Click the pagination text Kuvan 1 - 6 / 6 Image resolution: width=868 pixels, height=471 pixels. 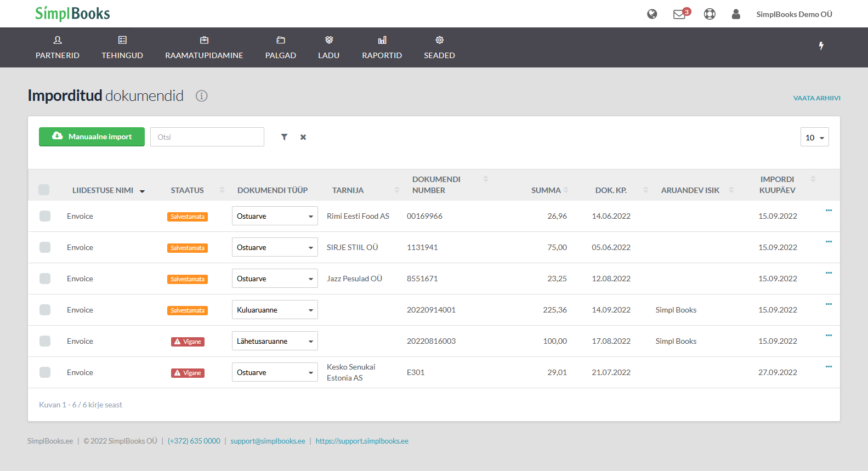(x=81, y=405)
